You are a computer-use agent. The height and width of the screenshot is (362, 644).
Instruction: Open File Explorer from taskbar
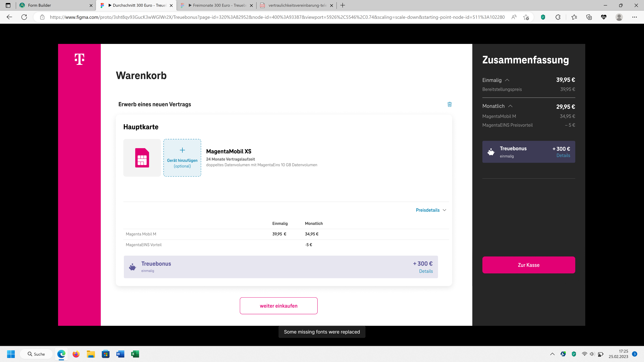coord(91,354)
